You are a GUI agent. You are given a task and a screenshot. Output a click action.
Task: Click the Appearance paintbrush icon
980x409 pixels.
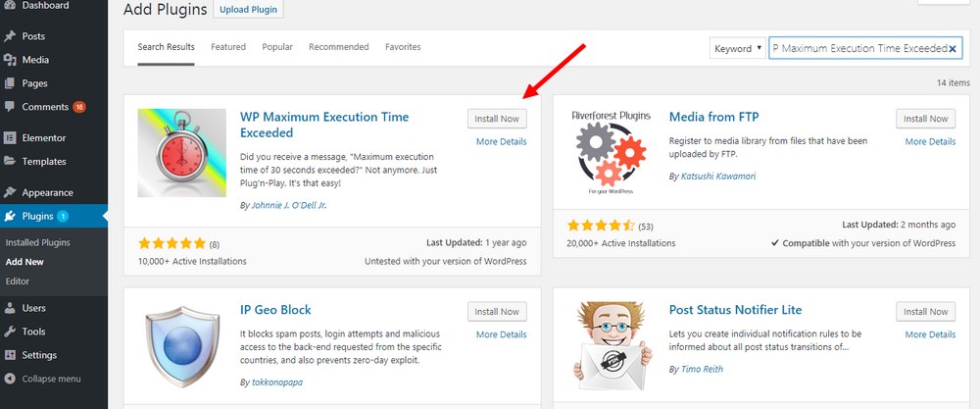point(10,193)
